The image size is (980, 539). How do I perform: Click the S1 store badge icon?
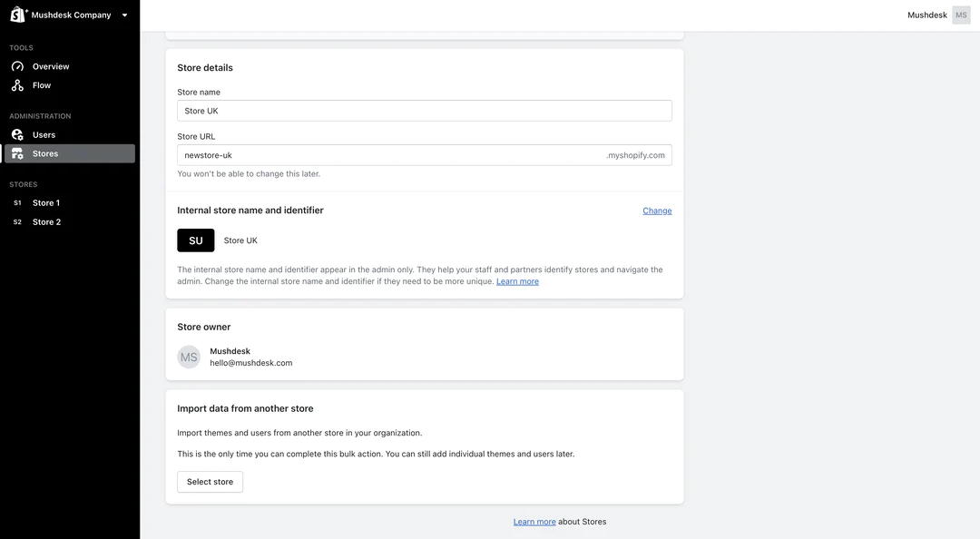point(17,203)
